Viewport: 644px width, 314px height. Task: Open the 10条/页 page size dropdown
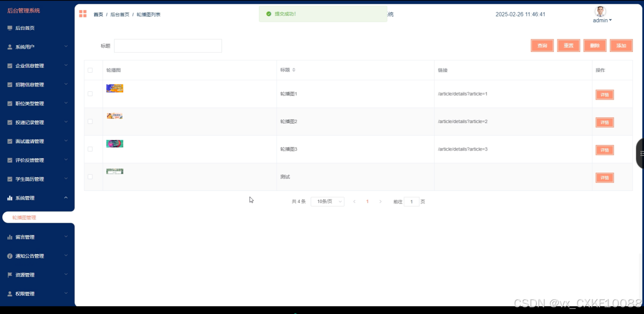[x=328, y=201]
